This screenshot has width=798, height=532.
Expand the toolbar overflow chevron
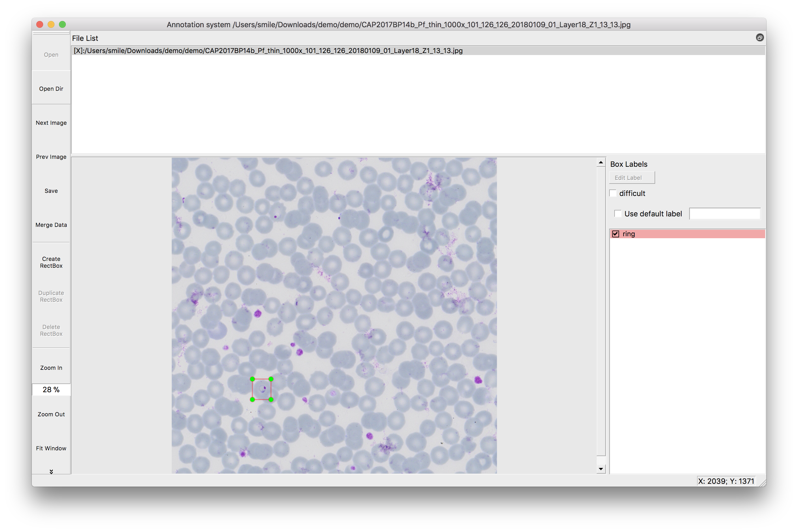click(51, 471)
